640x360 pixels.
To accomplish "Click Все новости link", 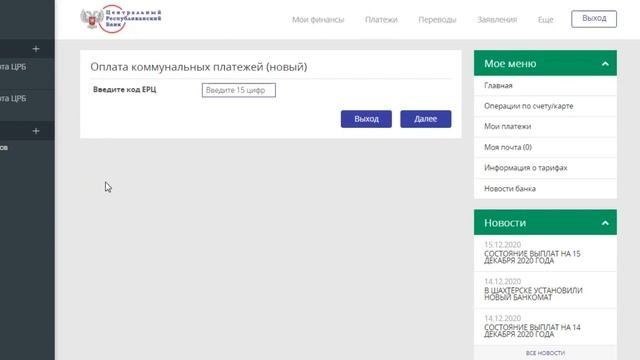I will pyautogui.click(x=545, y=353).
